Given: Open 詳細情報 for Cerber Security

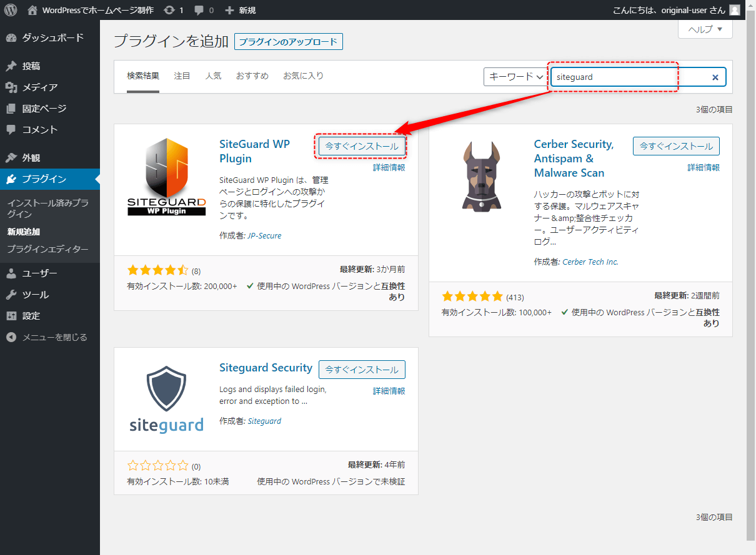Looking at the screenshot, I should pos(704,167).
